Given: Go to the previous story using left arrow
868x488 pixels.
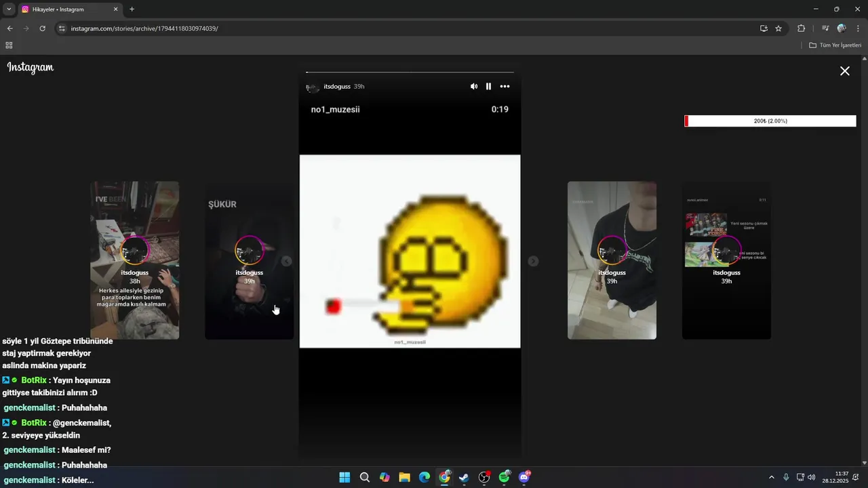Looking at the screenshot, I should click(x=286, y=261).
